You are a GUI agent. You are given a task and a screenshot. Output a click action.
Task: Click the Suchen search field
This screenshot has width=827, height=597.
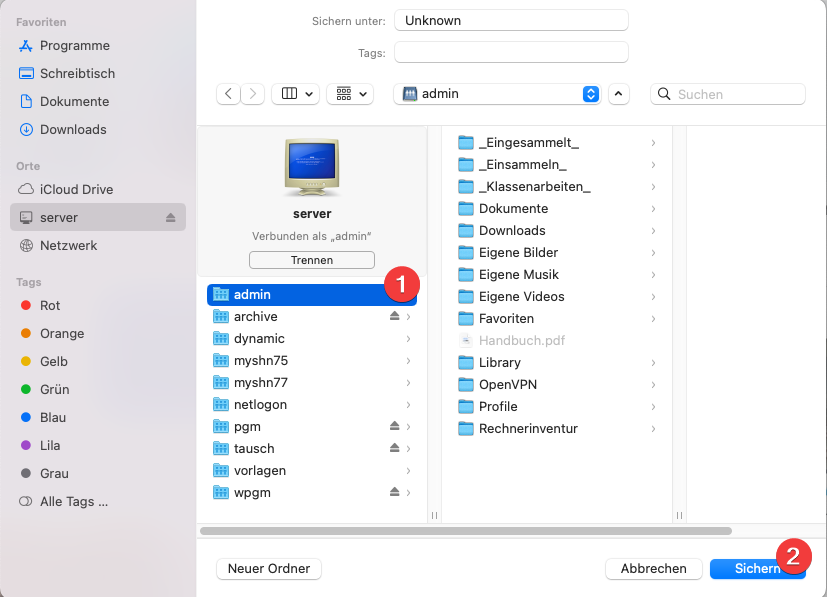pyautogui.click(x=728, y=94)
